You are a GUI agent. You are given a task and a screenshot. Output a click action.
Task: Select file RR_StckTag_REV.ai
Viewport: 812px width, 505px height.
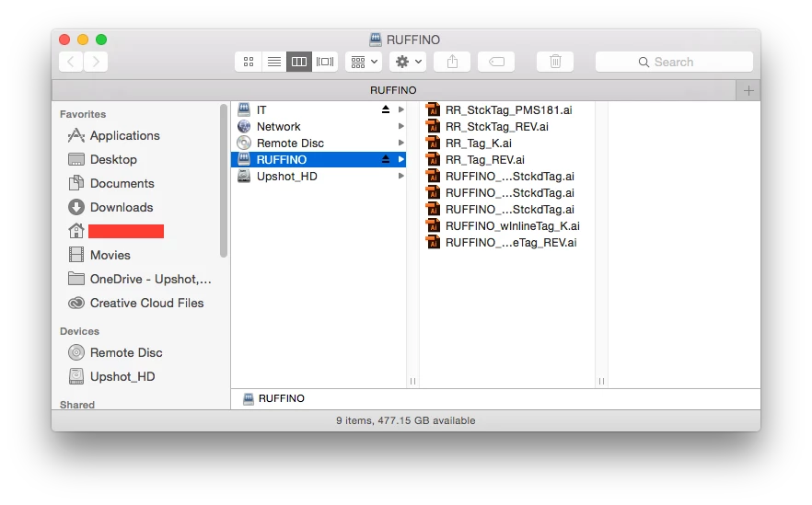[x=496, y=126]
